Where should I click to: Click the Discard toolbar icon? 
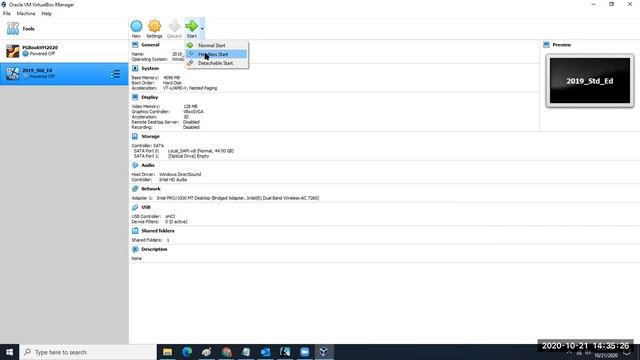click(174, 26)
